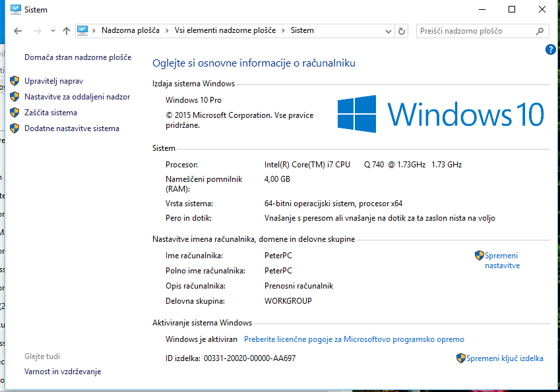Minimize the Sistem window
Viewport: 560px width, 392px height.
click(x=482, y=9)
